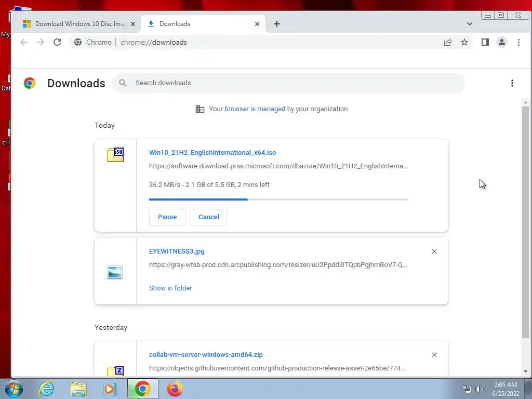This screenshot has height=399, width=532.
Task: Click the forward navigation arrow
Action: tap(41, 42)
